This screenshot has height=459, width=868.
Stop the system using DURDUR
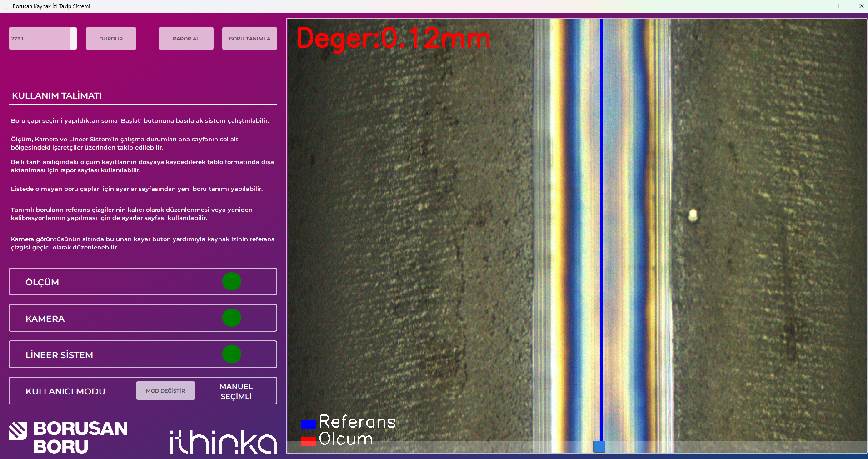click(111, 38)
